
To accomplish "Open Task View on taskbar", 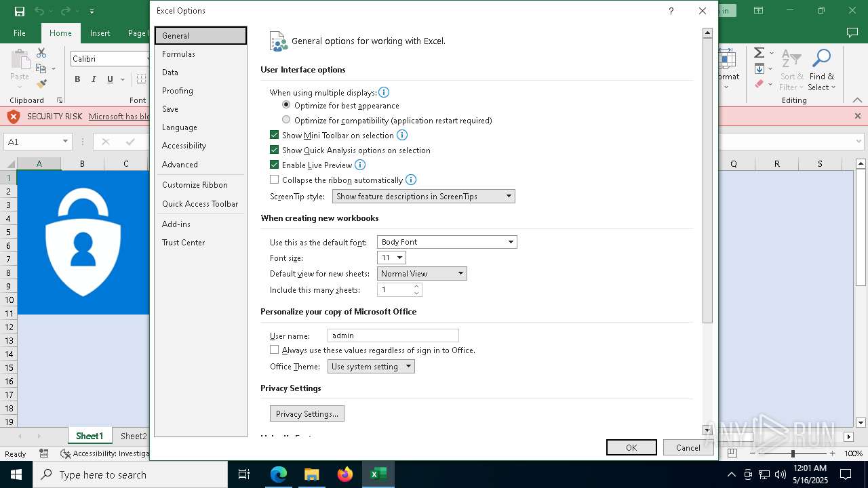I will point(244,474).
